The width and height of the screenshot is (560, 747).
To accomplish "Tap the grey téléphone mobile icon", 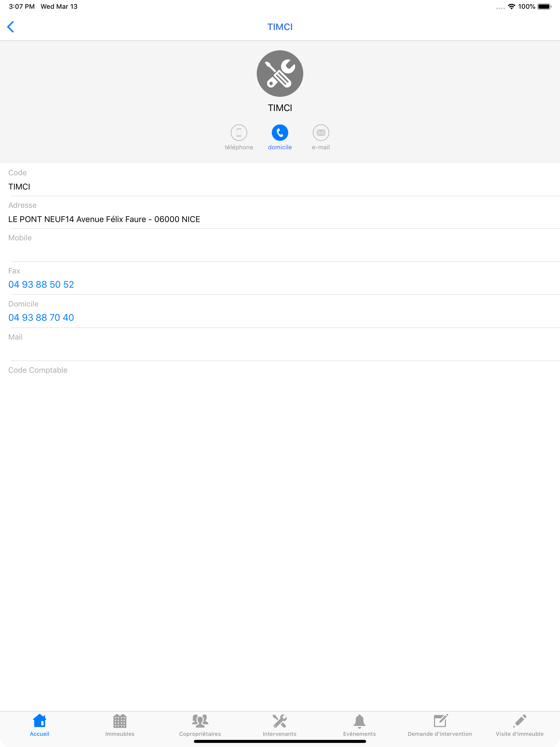I will click(239, 132).
